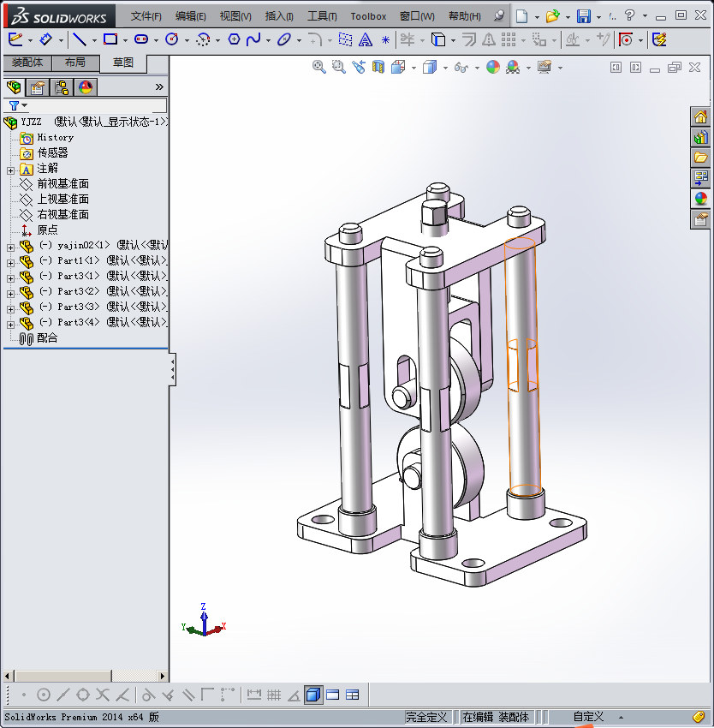Click the Convert Entities tool
The height and width of the screenshot is (728, 714).
(437, 40)
